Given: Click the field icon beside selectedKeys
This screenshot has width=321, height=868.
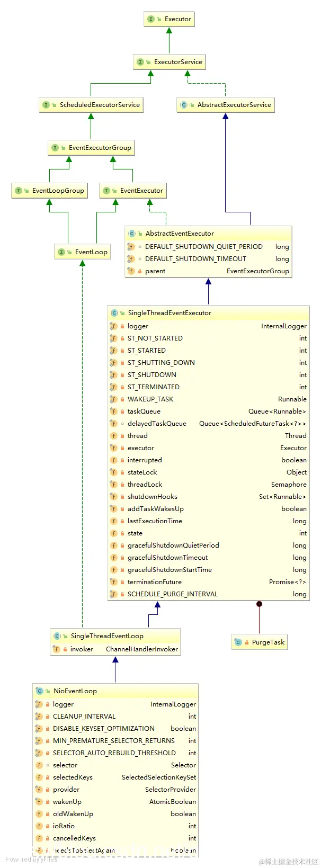Looking at the screenshot, I should [x=39, y=777].
